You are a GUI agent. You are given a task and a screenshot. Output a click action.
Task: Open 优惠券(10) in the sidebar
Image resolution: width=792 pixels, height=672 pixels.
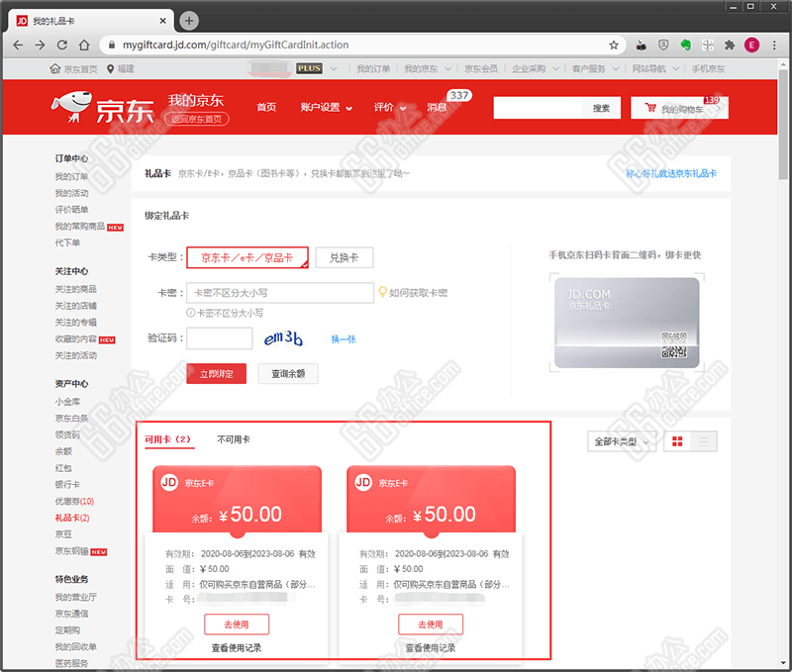point(74,501)
